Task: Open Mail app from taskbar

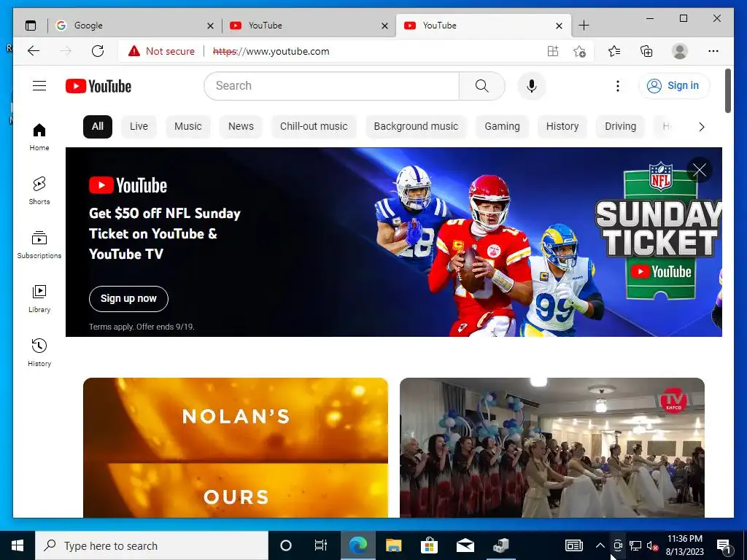Action: tap(465, 545)
